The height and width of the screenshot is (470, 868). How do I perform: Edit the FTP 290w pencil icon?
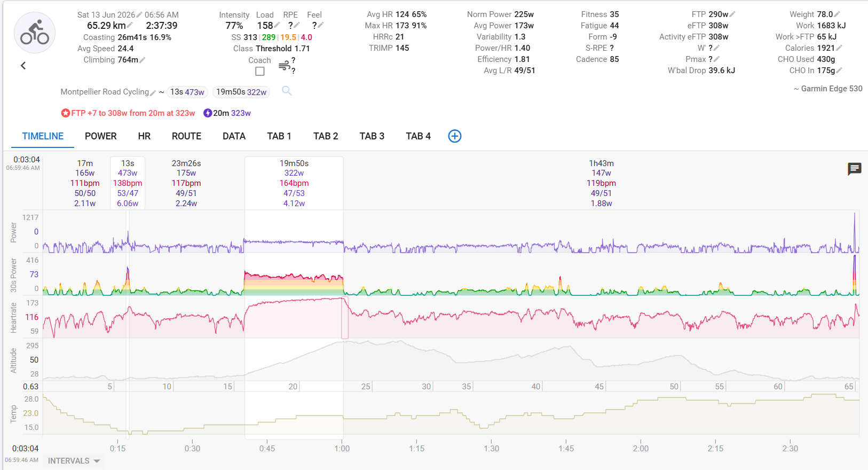click(x=732, y=14)
